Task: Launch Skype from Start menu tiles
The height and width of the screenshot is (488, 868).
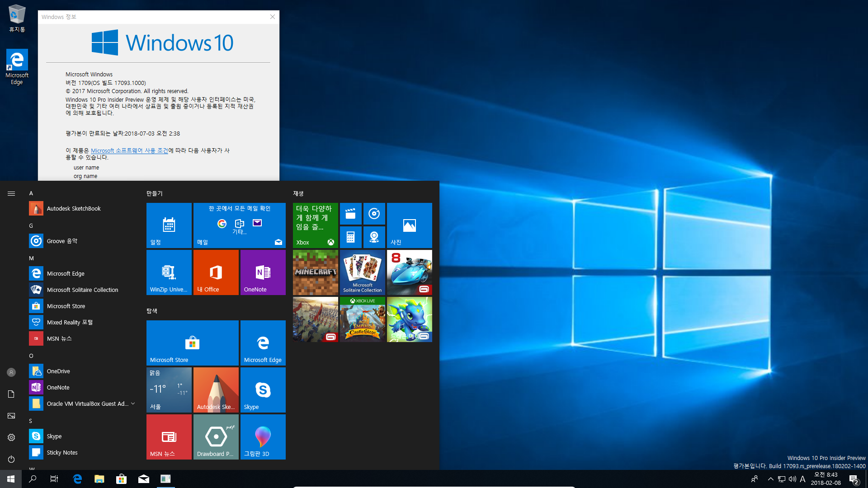Action: click(263, 390)
